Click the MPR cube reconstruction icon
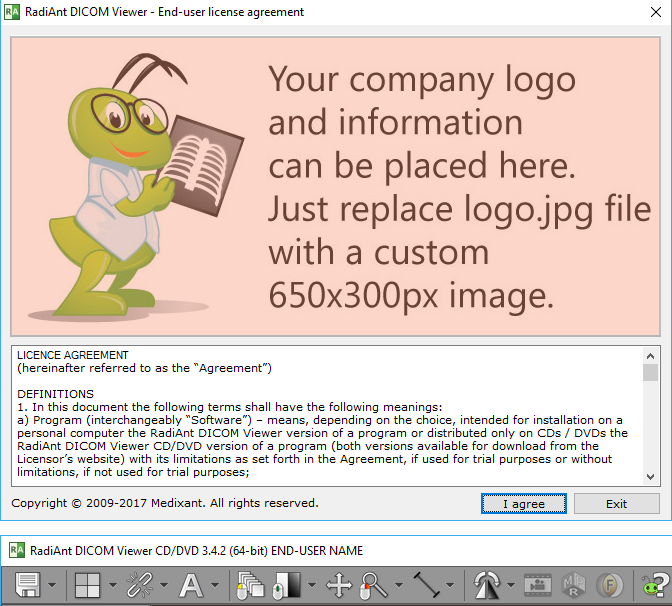The height and width of the screenshot is (606, 672). pos(573,585)
